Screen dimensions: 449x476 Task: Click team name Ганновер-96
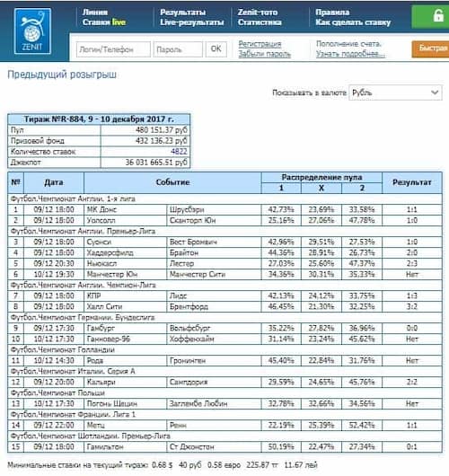109,339
